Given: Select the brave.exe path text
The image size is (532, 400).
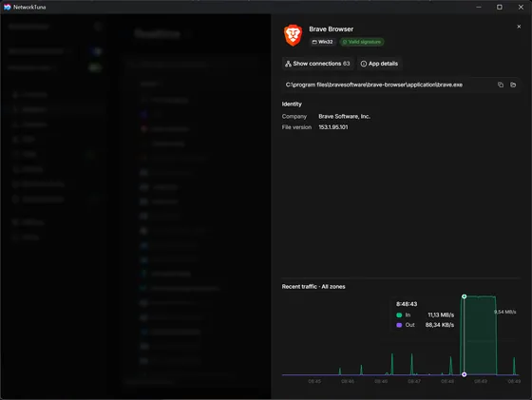Looking at the screenshot, I should (x=374, y=85).
